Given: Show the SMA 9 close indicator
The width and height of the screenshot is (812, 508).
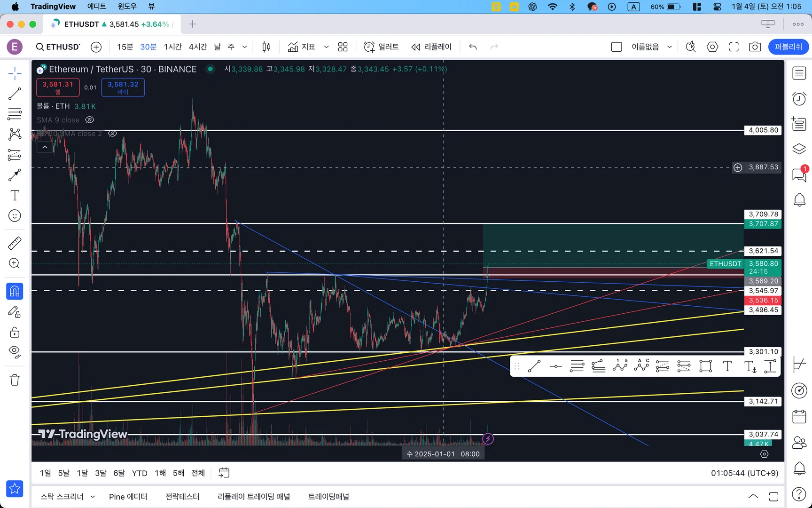Looking at the screenshot, I should point(89,120).
